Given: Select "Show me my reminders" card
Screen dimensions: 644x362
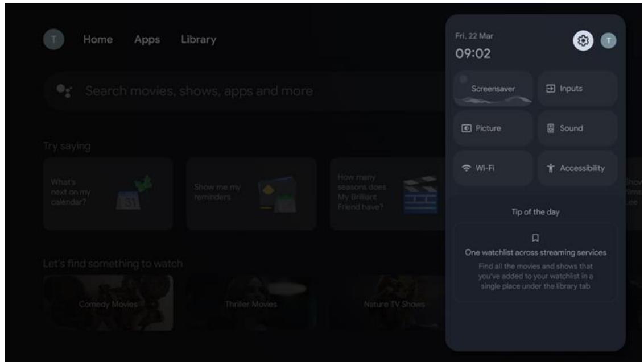Looking at the screenshot, I should click(x=251, y=194).
